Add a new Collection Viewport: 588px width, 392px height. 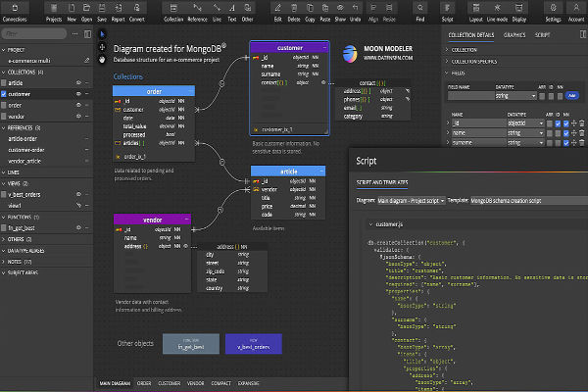pyautogui.click(x=173, y=13)
